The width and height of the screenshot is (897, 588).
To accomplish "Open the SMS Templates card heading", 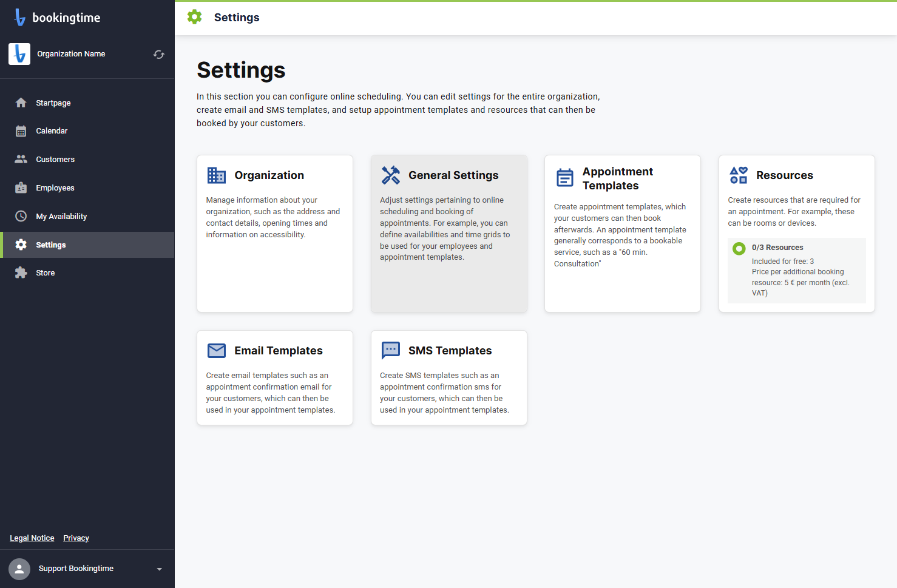I will click(x=450, y=351).
